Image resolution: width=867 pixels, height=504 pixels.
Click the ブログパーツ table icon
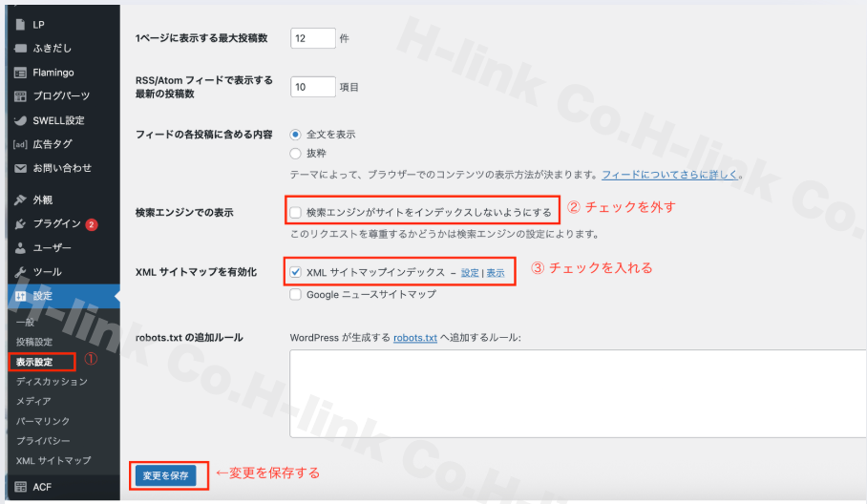point(20,96)
